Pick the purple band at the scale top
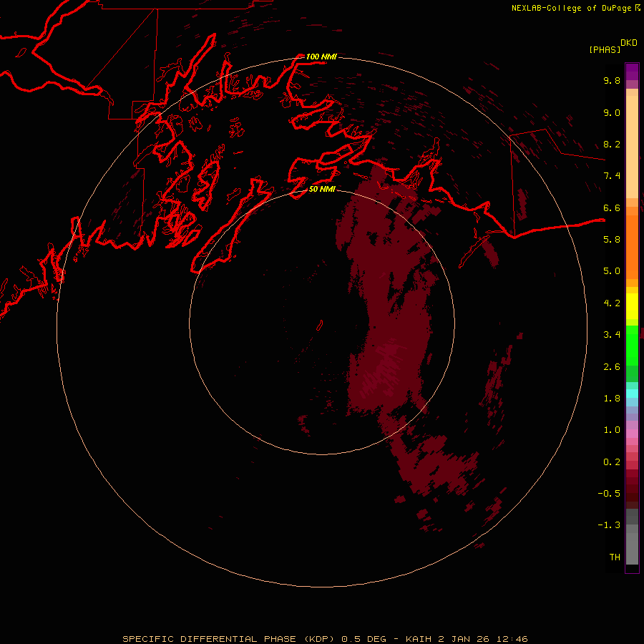644x644 pixels. 632,72
